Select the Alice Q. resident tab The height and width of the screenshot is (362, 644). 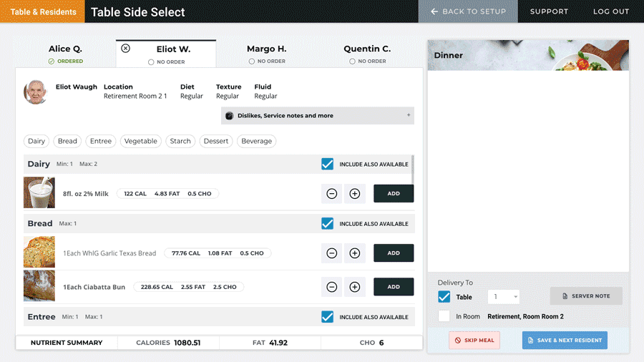(65, 54)
